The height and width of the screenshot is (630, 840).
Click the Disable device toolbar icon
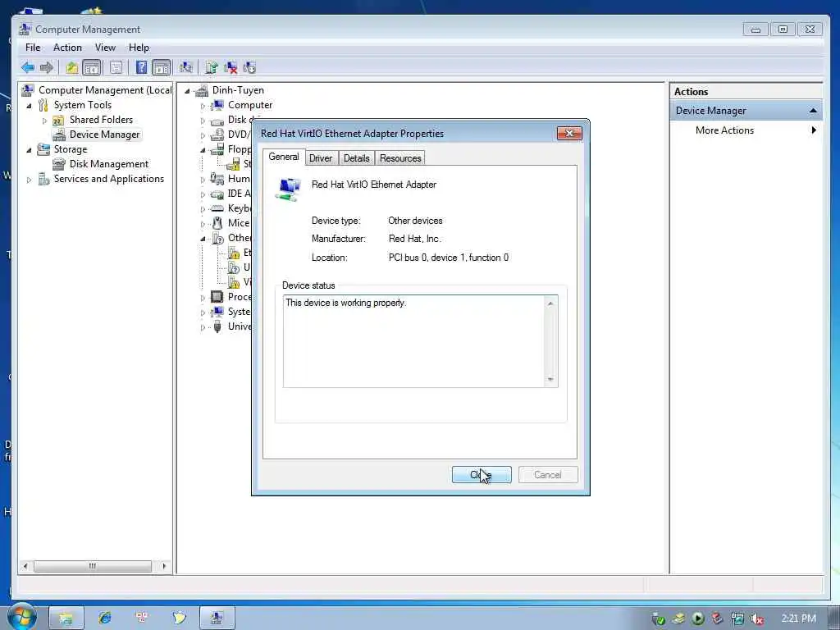249,67
